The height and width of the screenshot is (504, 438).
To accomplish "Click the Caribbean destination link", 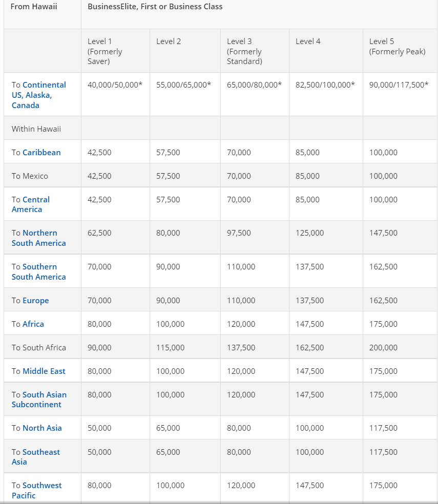I will coord(41,153).
